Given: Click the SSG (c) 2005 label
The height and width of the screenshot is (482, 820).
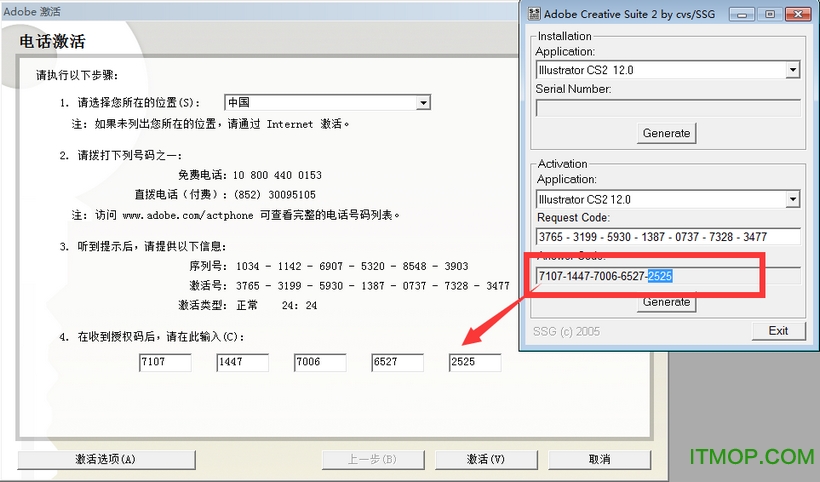Looking at the screenshot, I should tap(566, 331).
